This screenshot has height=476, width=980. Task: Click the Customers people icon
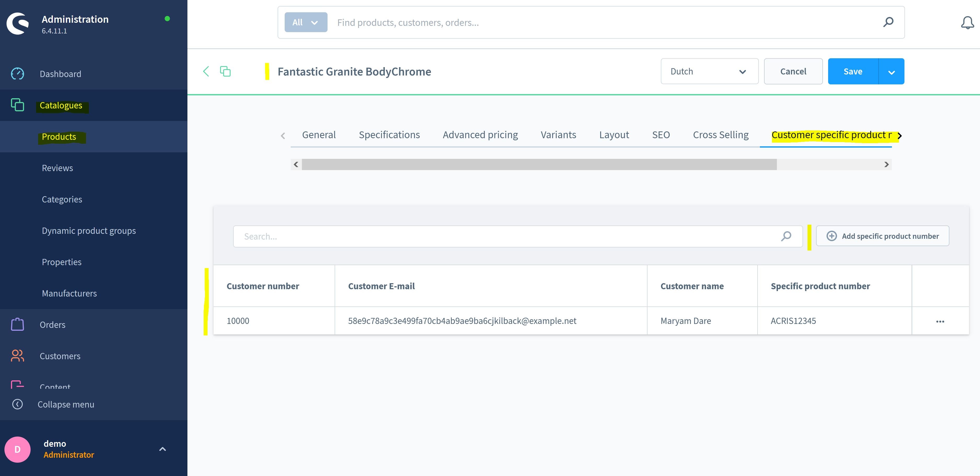coord(18,356)
